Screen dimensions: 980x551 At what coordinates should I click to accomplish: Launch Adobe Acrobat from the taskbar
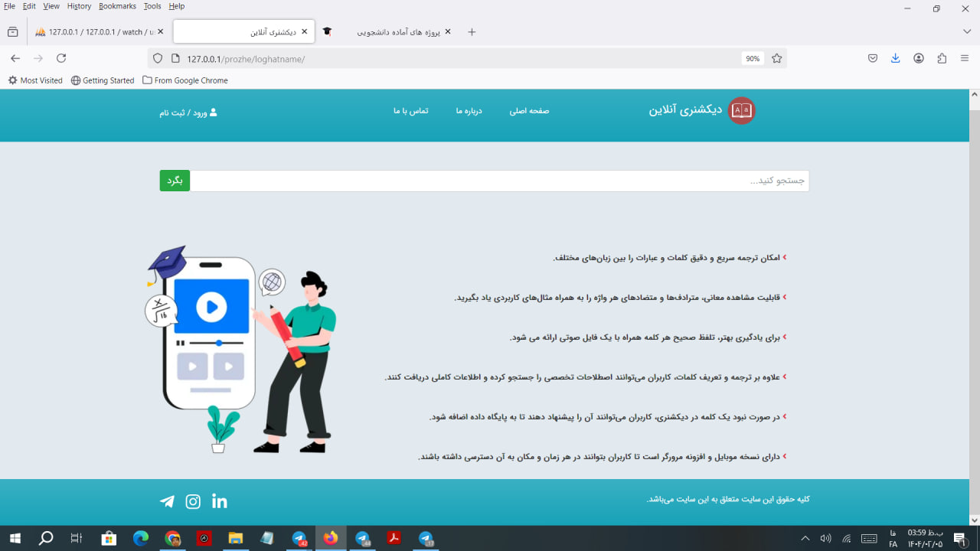point(393,538)
